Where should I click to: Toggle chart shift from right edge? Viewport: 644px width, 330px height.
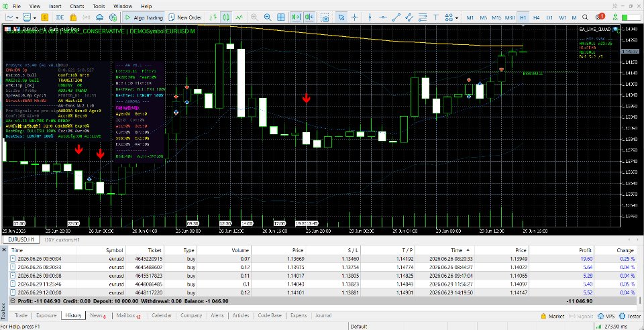point(309,17)
